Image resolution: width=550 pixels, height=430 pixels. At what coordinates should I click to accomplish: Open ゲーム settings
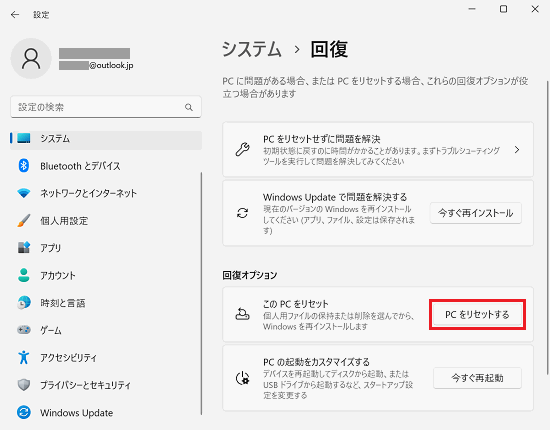pyautogui.click(x=106, y=330)
